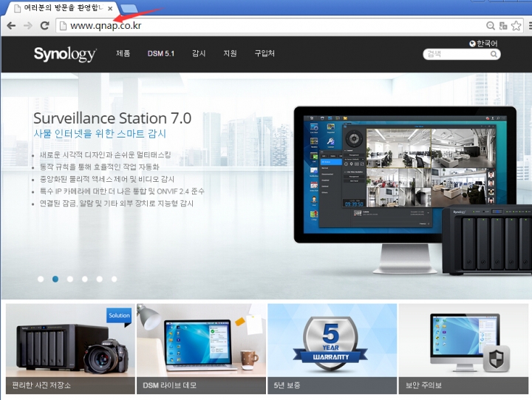Select the sixth carousel dot
Screen dimensions: 532x400
click(115, 279)
